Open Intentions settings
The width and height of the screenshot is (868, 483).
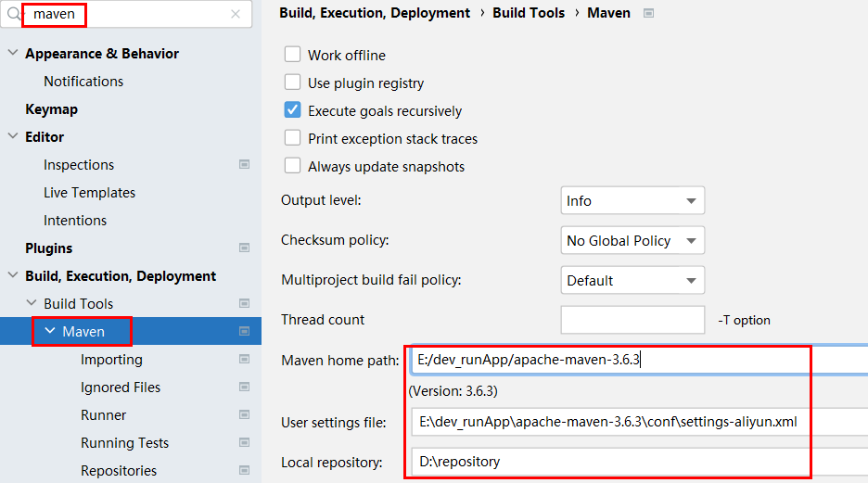pyautogui.click(x=75, y=221)
